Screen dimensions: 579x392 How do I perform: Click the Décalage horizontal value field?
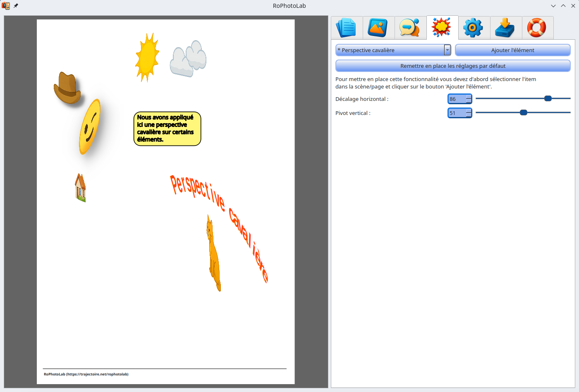click(457, 99)
